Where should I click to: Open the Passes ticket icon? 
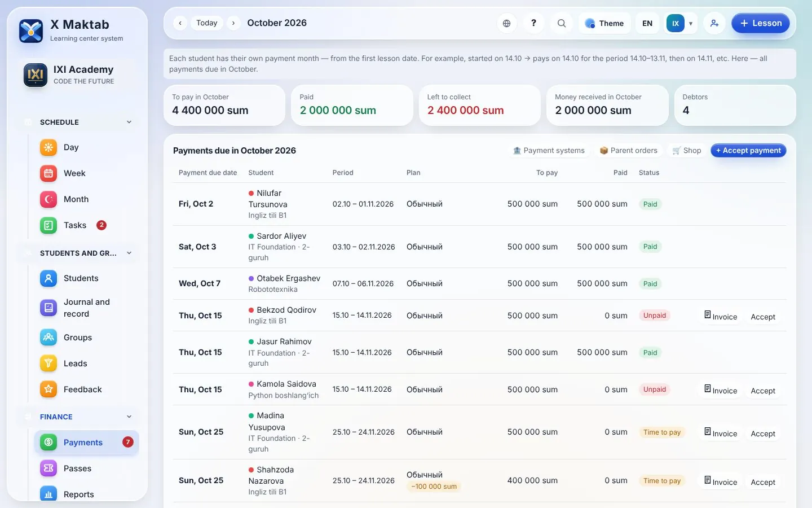pos(48,468)
